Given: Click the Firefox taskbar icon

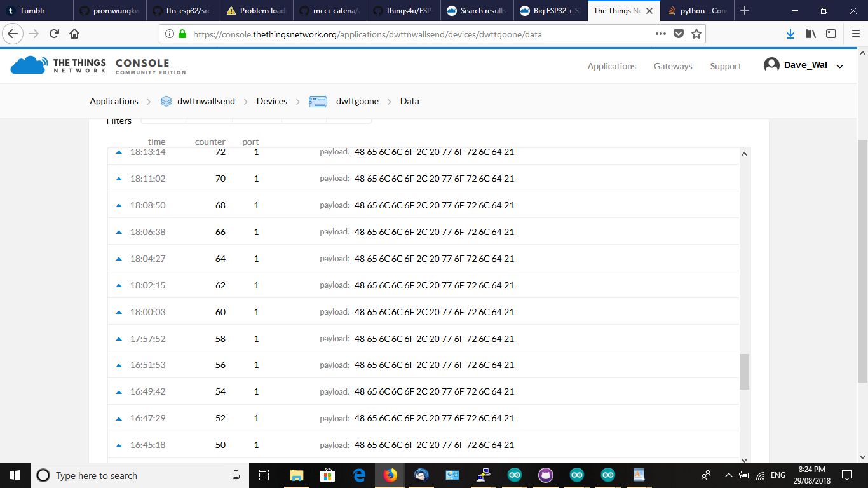Looking at the screenshot, I should tap(390, 475).
